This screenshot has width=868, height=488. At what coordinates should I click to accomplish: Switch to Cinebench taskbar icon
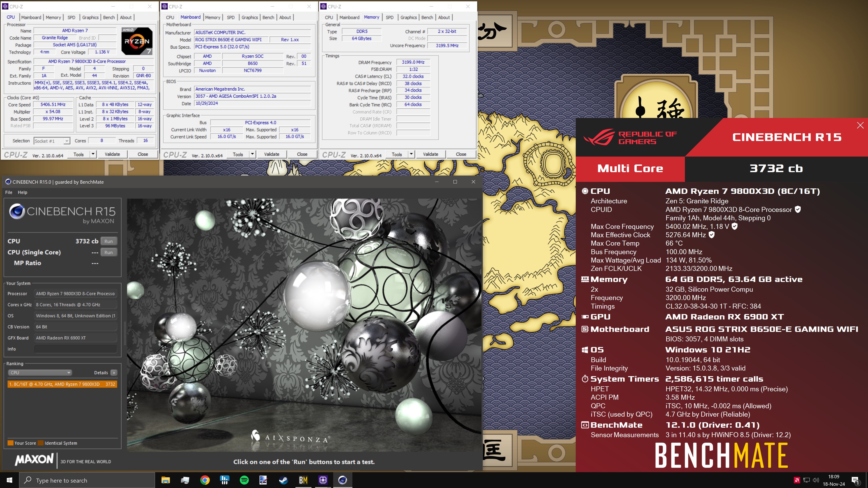click(x=342, y=480)
